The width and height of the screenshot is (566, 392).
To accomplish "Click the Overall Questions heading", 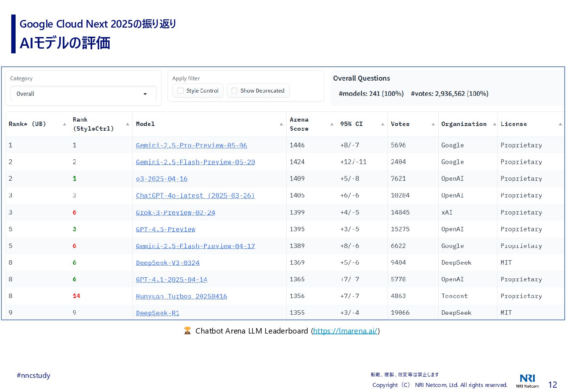I will click(x=361, y=78).
